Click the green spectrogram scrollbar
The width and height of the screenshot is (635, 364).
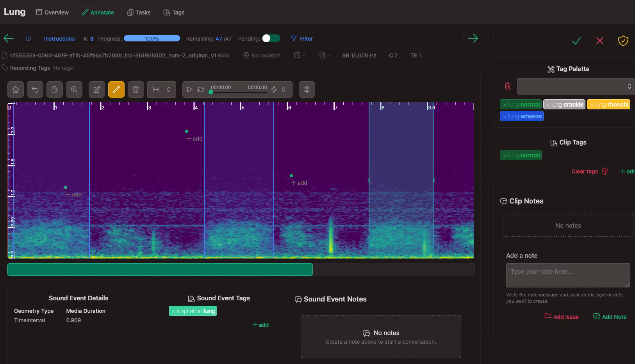[160, 269]
